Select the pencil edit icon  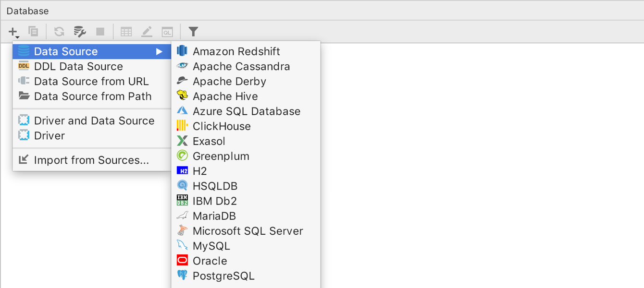point(147,31)
